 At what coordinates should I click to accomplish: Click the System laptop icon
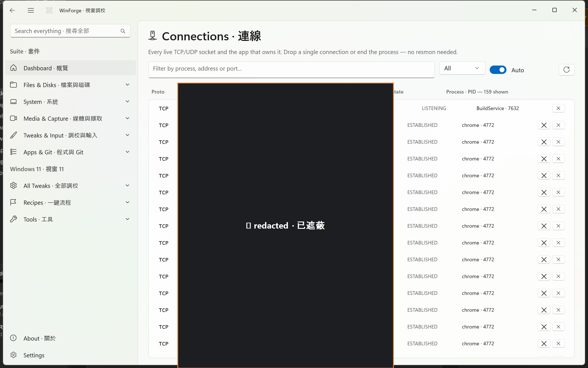click(13, 102)
